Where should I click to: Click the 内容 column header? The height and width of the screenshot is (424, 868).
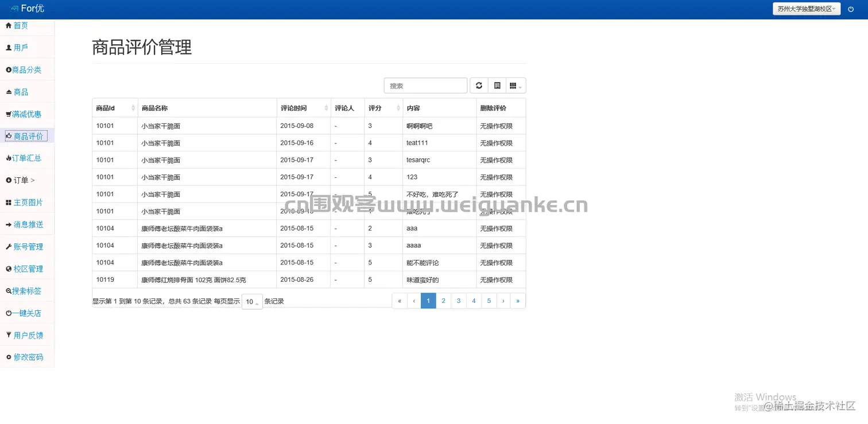click(x=439, y=108)
